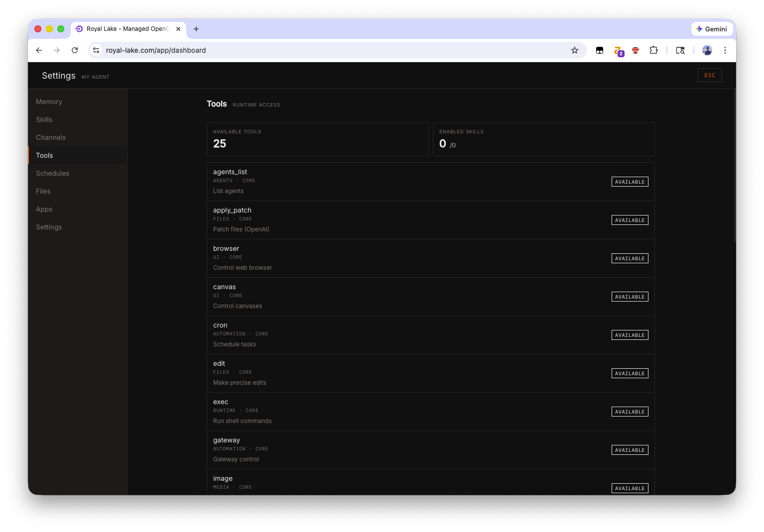
Task: Click the 'Control web browser' description
Action: coord(243,268)
